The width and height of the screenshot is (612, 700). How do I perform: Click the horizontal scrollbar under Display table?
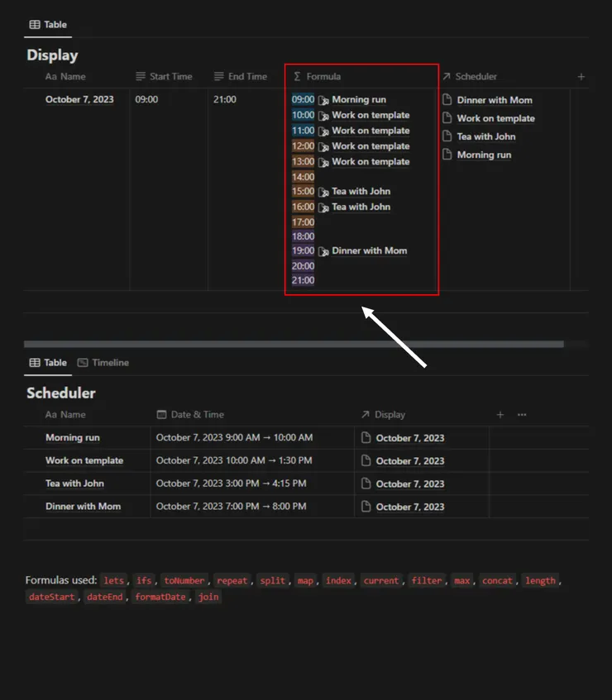294,344
